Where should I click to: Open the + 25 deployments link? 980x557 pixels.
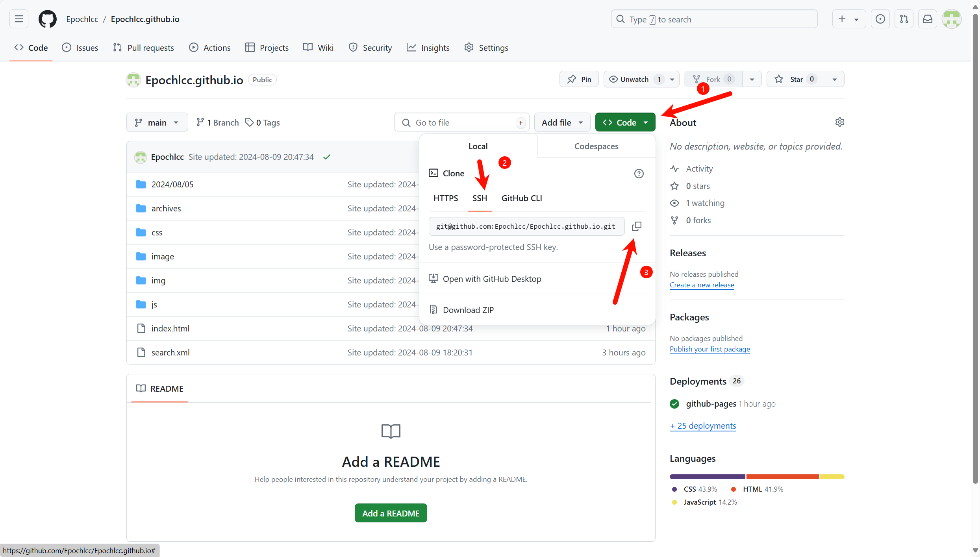point(703,426)
